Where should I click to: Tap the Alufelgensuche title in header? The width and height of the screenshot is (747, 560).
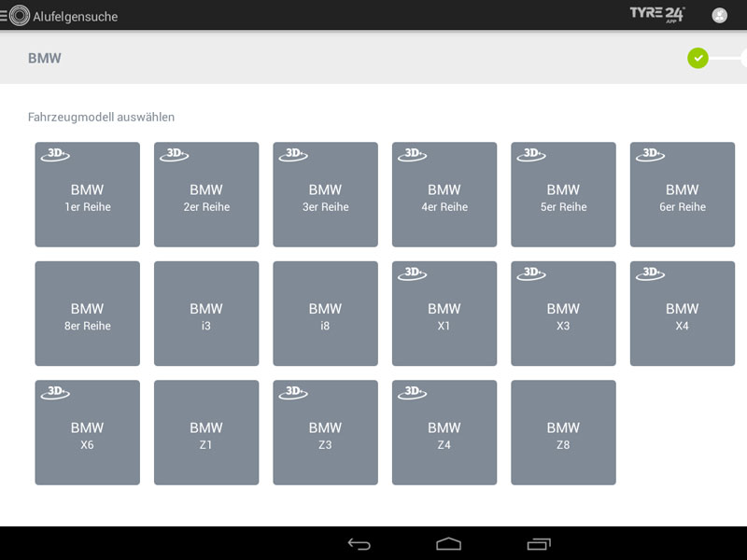75,17
